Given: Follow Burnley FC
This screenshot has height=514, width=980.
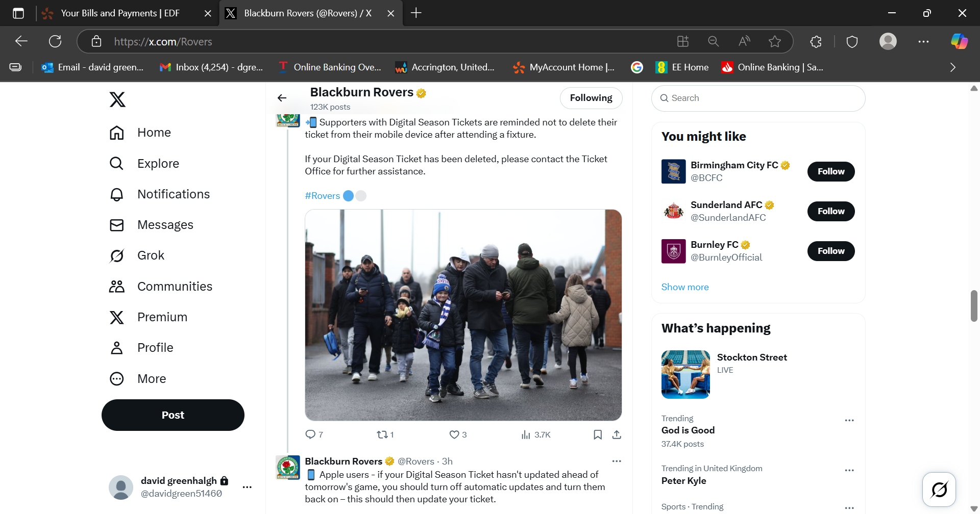Looking at the screenshot, I should coord(831,251).
